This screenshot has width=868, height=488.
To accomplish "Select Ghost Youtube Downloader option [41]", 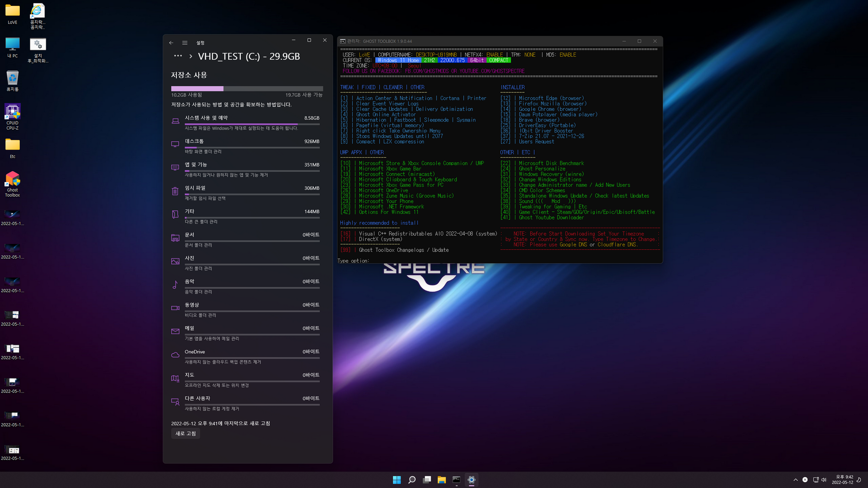I will coord(542,217).
